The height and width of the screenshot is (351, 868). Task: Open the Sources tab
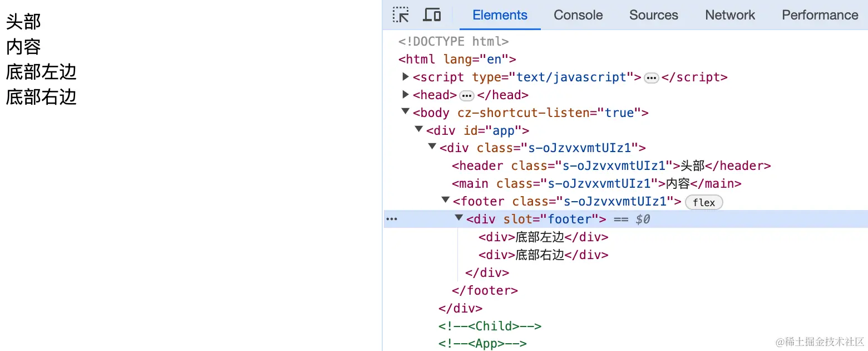(654, 15)
